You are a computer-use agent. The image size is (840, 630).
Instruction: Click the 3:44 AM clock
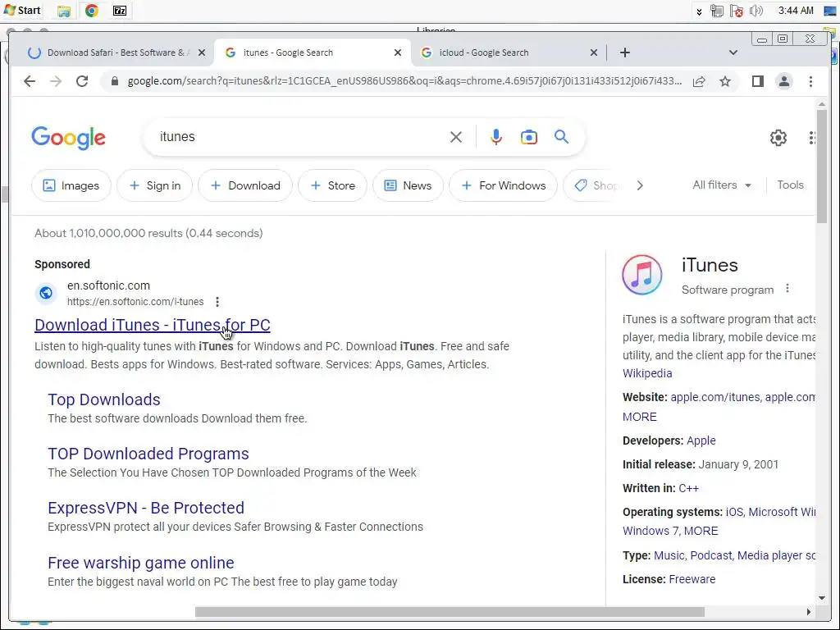click(796, 11)
